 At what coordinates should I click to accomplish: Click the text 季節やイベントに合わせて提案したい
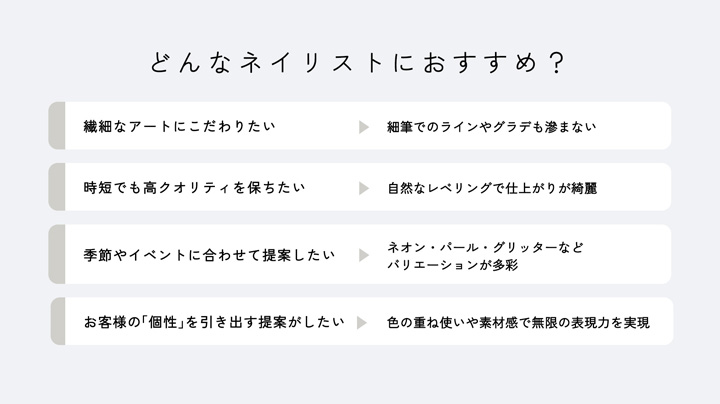click(208, 255)
